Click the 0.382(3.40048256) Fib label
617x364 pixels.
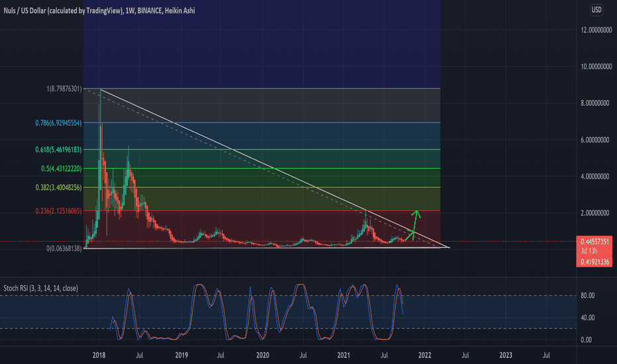tap(59, 187)
